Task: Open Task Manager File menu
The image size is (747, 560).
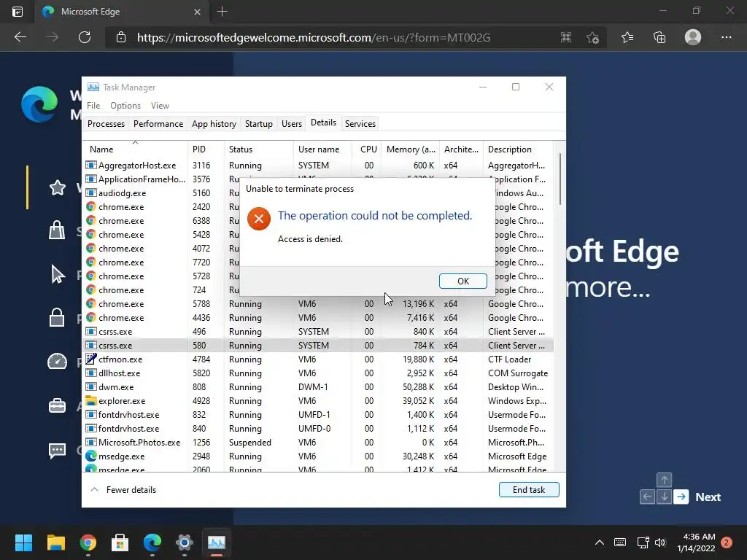Action: tap(93, 106)
